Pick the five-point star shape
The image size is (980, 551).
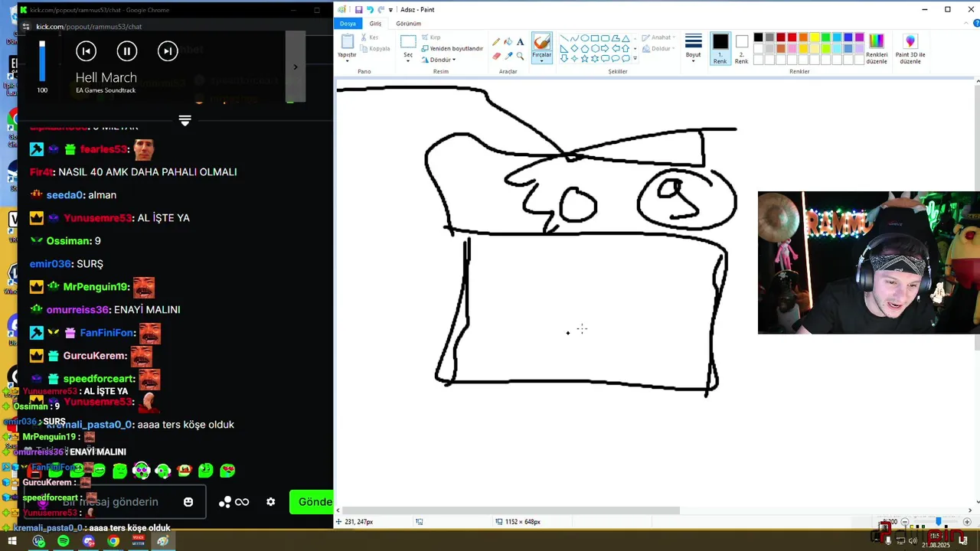coord(585,58)
